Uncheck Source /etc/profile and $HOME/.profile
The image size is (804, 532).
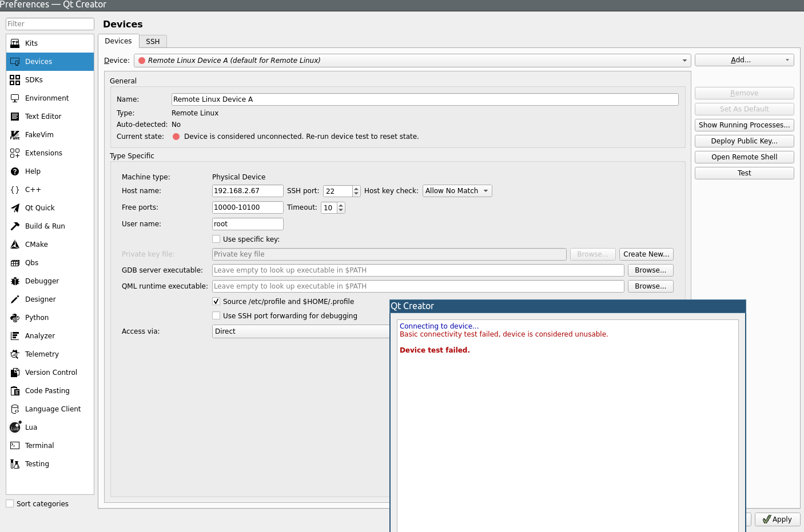click(216, 301)
